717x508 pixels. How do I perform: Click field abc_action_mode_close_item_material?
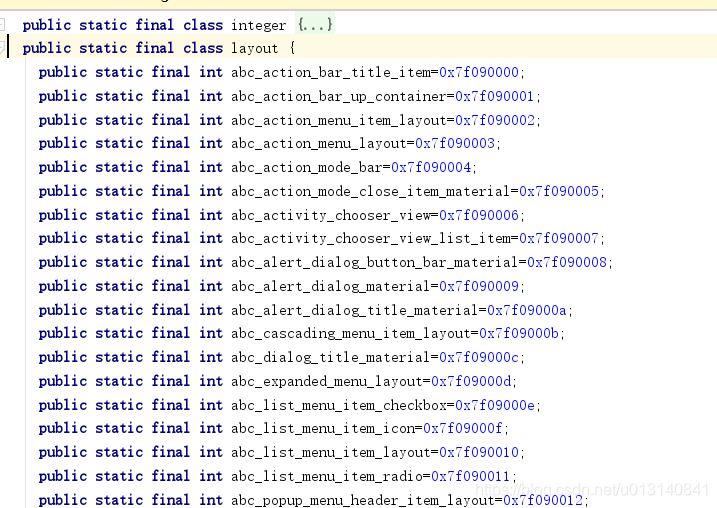371,191
